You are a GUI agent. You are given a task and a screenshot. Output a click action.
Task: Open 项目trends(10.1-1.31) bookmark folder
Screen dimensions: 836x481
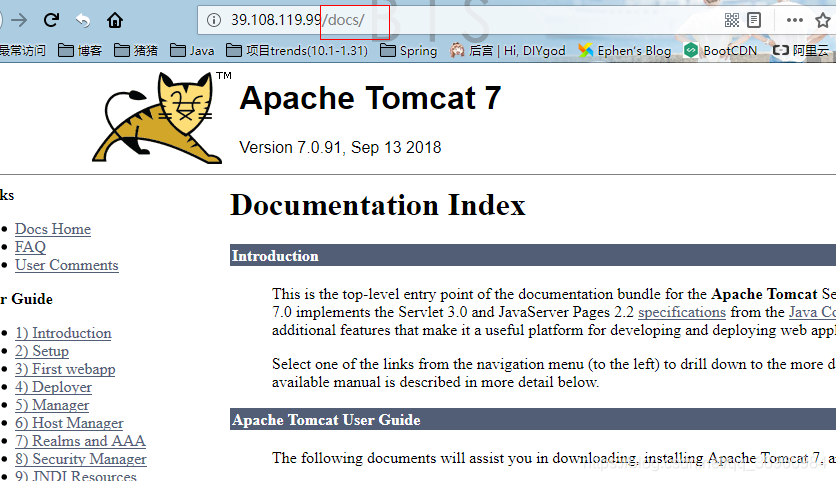click(297, 51)
